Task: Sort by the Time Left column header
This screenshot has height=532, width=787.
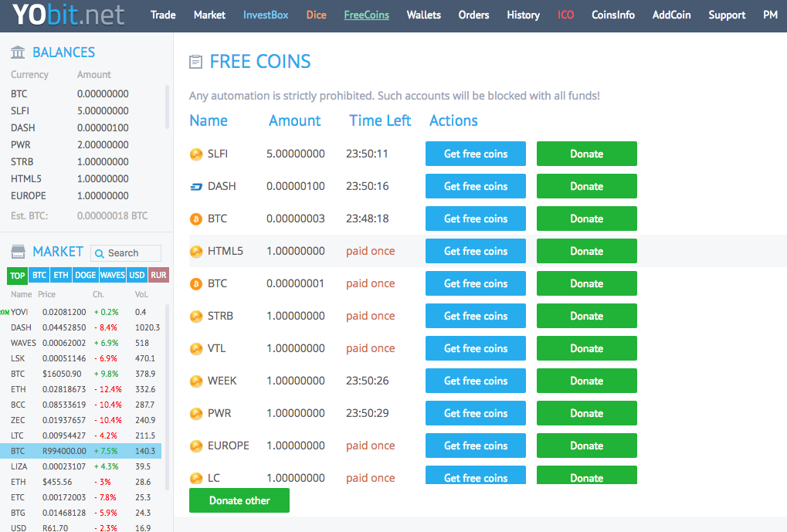Action: point(380,120)
